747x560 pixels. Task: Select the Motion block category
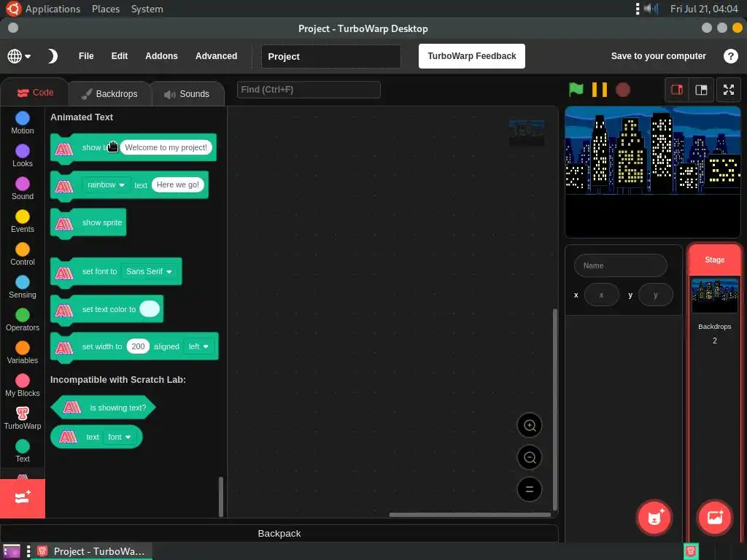tap(23, 122)
